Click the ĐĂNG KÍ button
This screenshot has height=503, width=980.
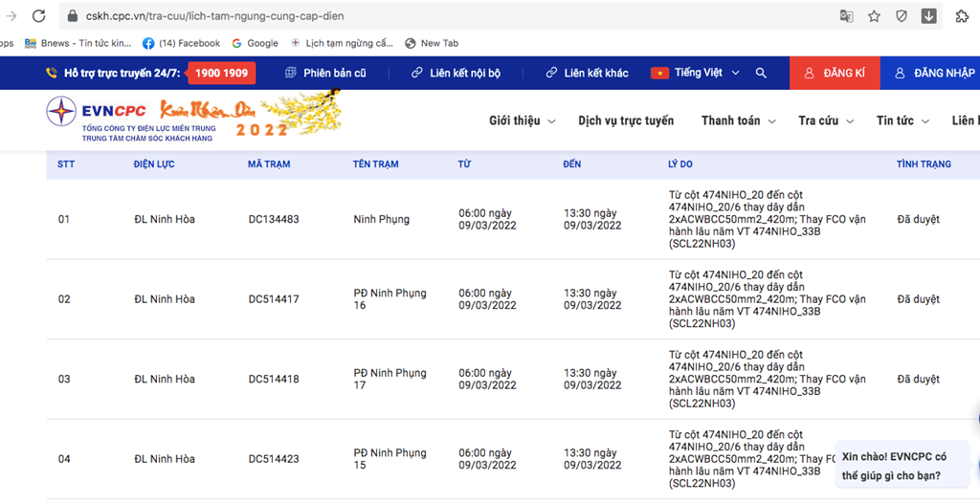click(x=835, y=73)
